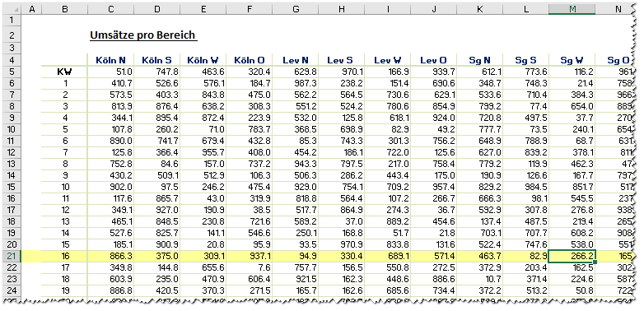Click cell with value 82.9 in row 21
Viewport: 644px width, 311px height.
[x=525, y=257]
